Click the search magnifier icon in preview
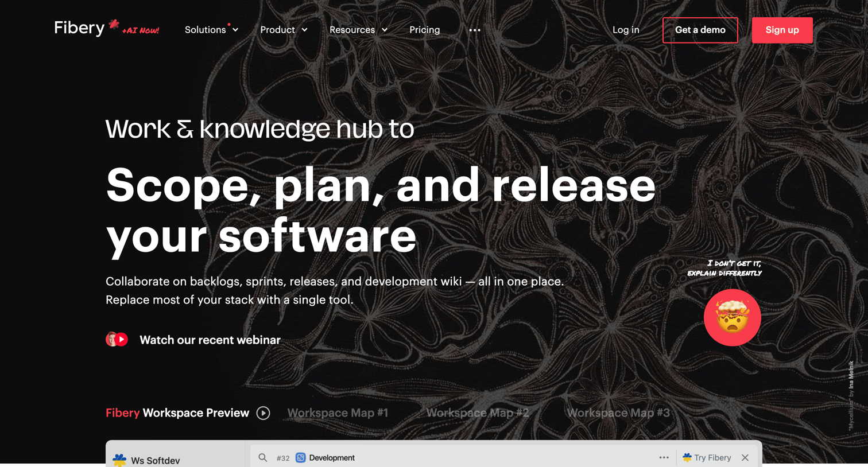The image size is (868, 467). click(263, 458)
